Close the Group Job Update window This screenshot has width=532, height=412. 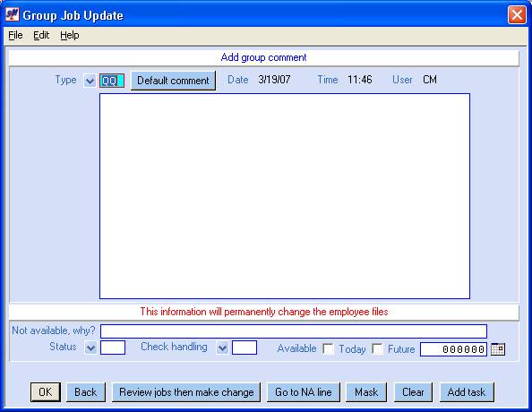click(x=517, y=15)
